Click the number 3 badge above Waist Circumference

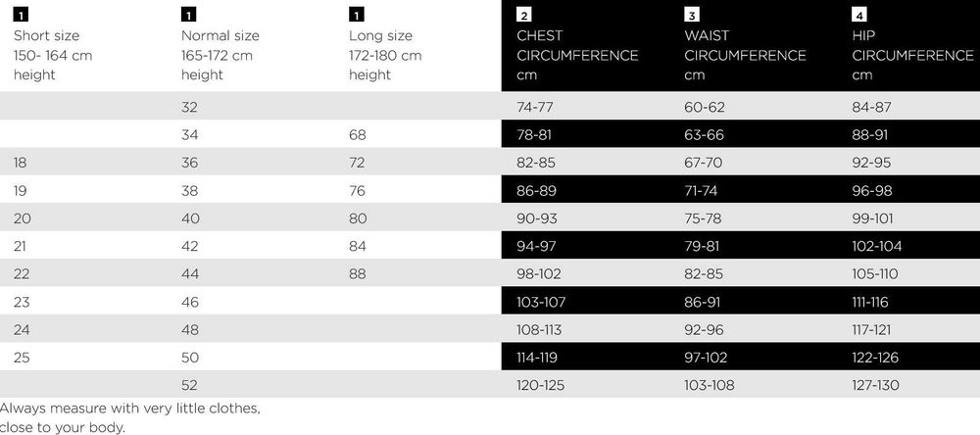click(x=692, y=15)
